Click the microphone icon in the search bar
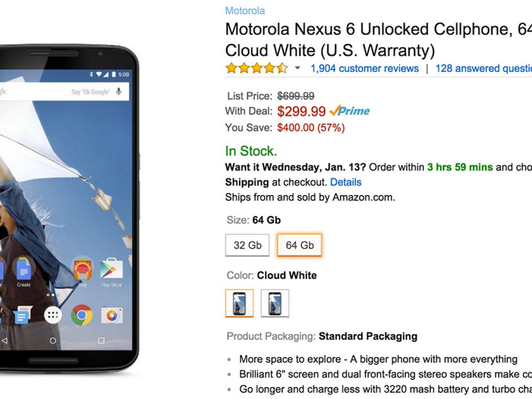 click(x=119, y=91)
